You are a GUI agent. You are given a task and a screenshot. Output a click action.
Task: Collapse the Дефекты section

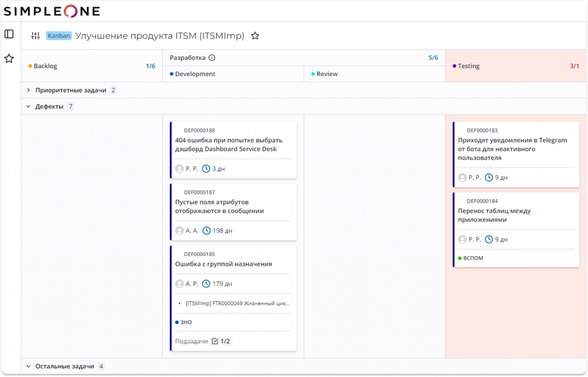pos(28,106)
